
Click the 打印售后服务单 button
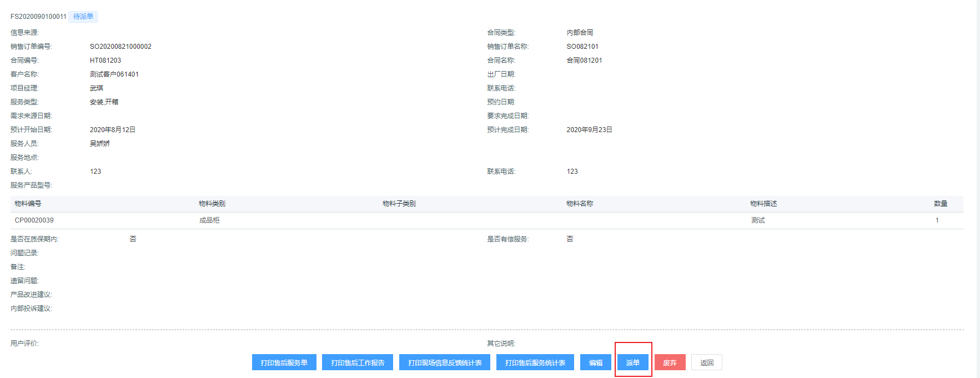pyautogui.click(x=284, y=362)
